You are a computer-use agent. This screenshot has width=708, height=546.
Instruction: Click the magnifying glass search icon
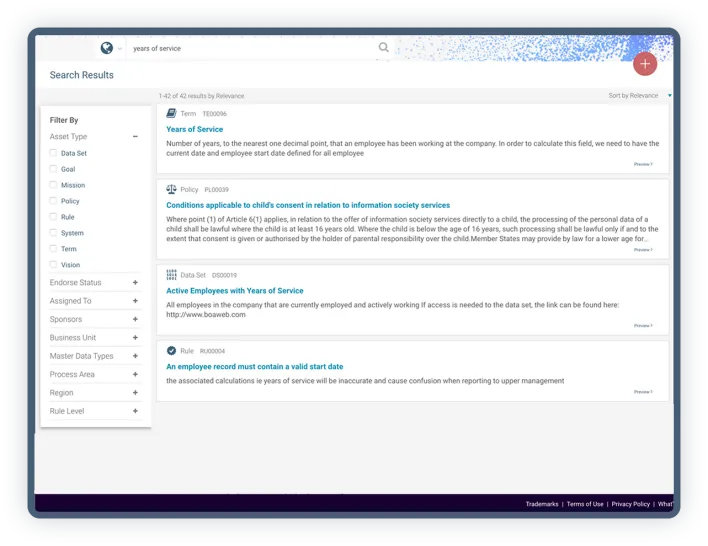[x=384, y=47]
